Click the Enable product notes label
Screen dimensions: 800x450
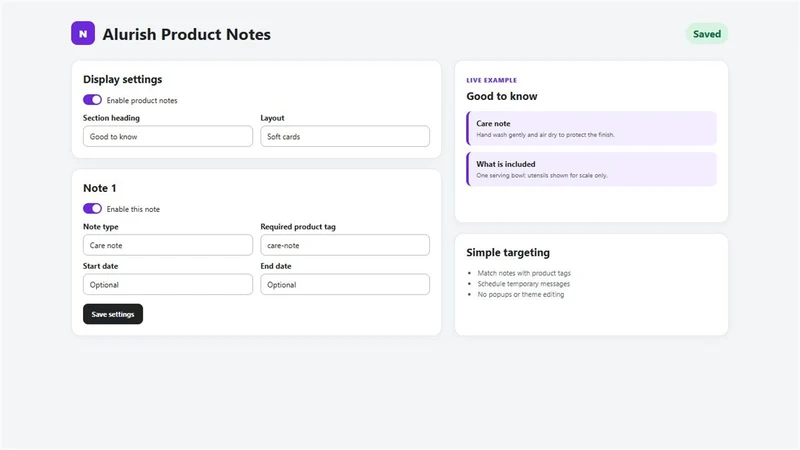pos(142,101)
